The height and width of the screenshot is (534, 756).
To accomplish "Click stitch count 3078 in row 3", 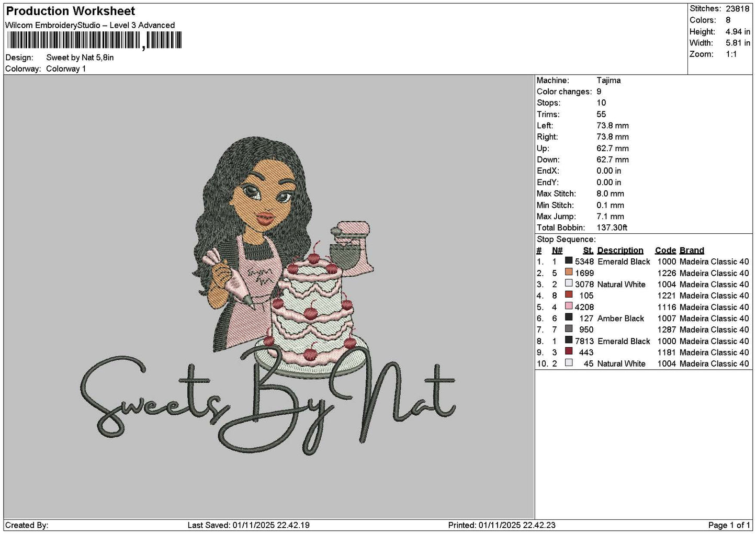I will click(584, 285).
